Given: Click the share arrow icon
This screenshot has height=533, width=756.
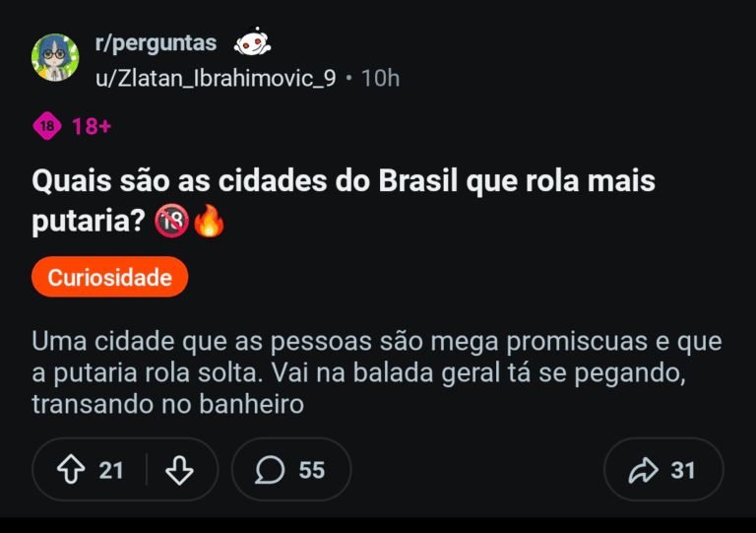Looking at the screenshot, I should click(x=643, y=470).
